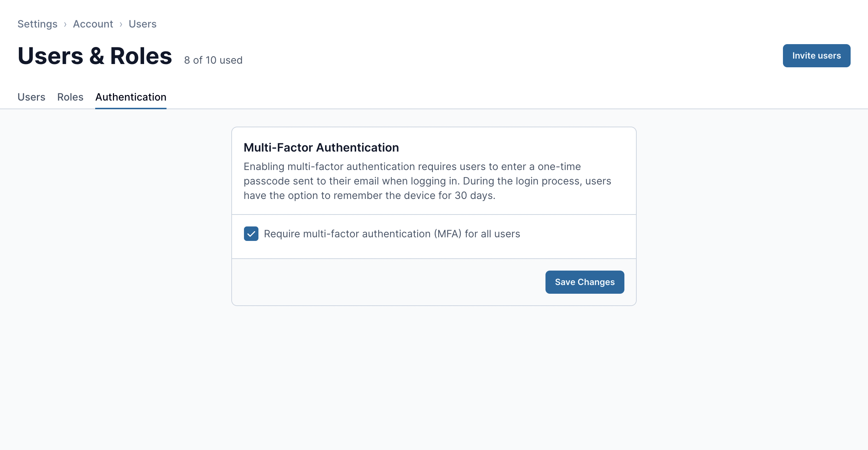Uncheck the require MFA checkbox
The image size is (868, 450).
point(251,234)
